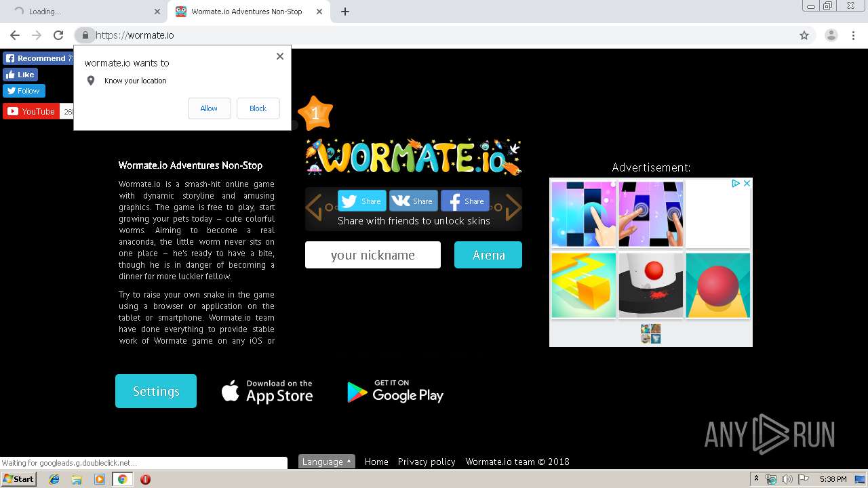Screen dimensions: 868x488
Task: Click the Wormate.io Adventures Non-Stop heading
Action: [x=191, y=165]
